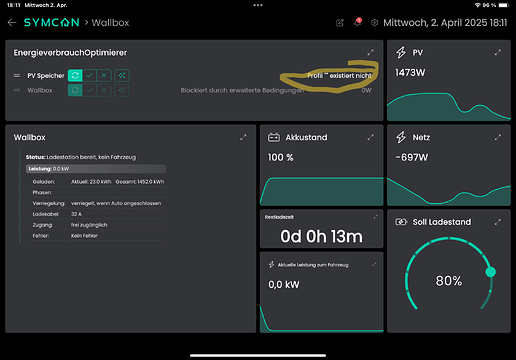The height and width of the screenshot is (360, 516).
Task: Toggle PV Speicher checkmark on option
Action: pos(89,75)
